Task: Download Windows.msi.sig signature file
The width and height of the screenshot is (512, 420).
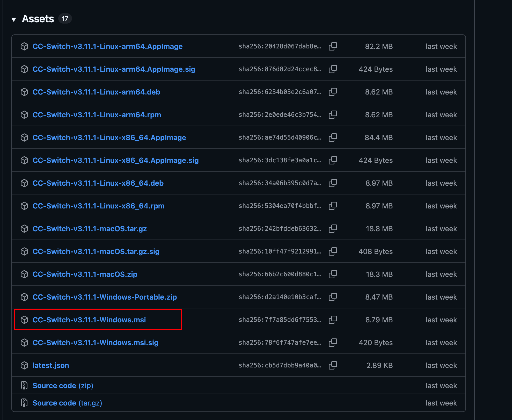Action: [95, 343]
